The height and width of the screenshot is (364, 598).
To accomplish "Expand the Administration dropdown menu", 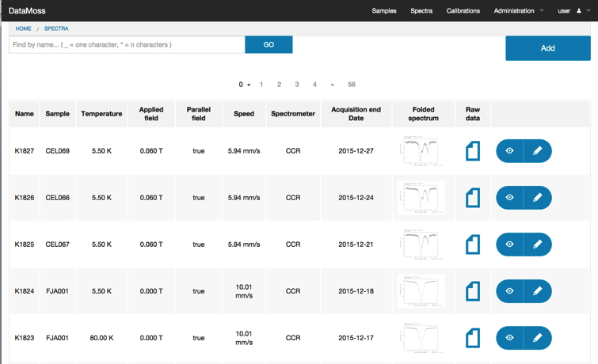I will tap(518, 11).
